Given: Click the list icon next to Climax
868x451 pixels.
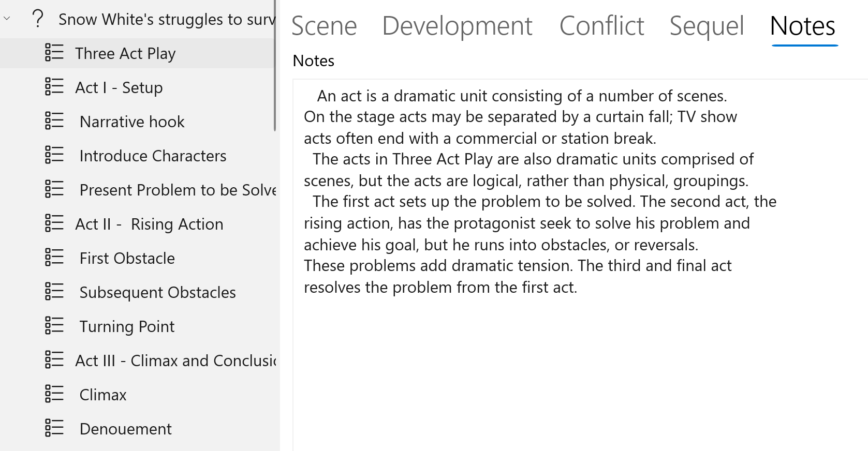Looking at the screenshot, I should pos(54,394).
